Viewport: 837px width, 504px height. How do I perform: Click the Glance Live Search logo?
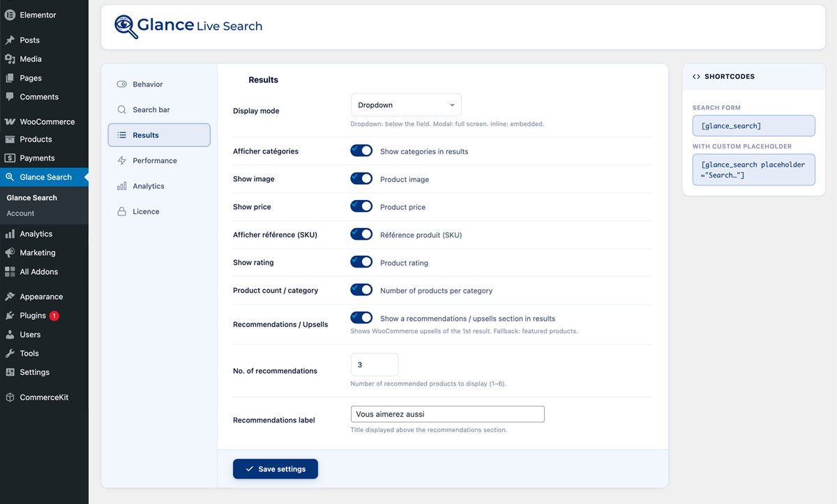(x=188, y=25)
